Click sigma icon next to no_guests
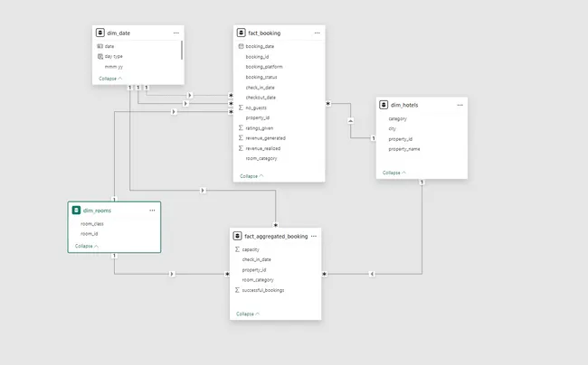The height and width of the screenshot is (365, 588). 241,108
